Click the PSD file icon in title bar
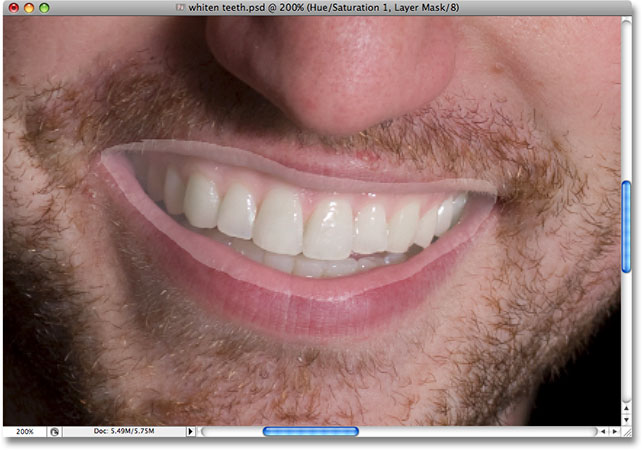This screenshot has height=450, width=642. pos(181,7)
